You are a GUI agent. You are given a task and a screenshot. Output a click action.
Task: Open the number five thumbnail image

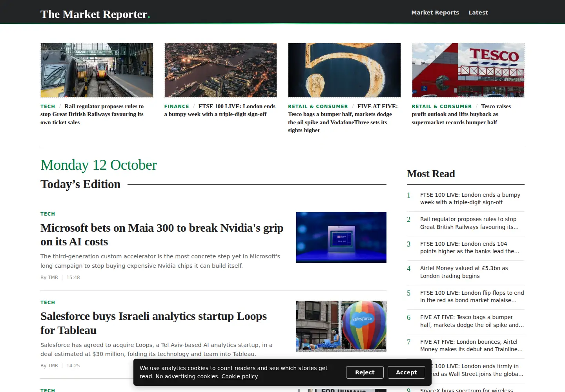point(344,70)
